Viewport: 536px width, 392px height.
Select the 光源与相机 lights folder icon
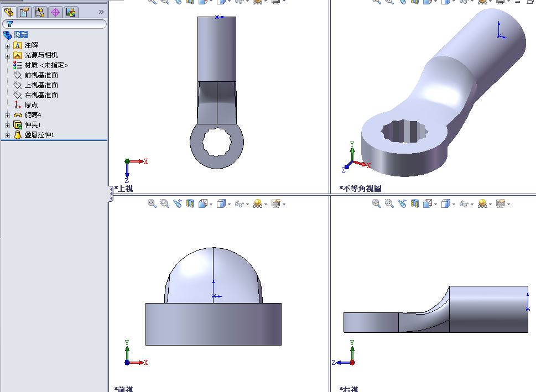[18, 55]
